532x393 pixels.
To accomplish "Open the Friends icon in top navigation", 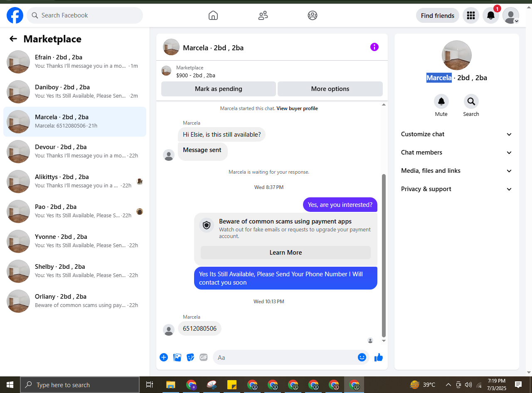I will click(263, 15).
